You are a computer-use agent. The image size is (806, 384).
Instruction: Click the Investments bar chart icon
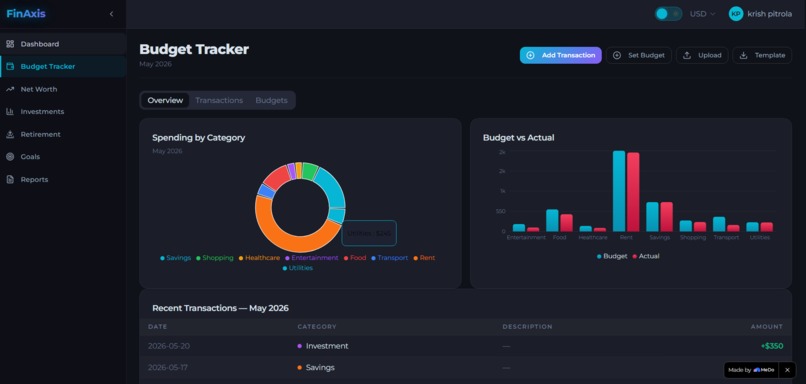coord(10,112)
